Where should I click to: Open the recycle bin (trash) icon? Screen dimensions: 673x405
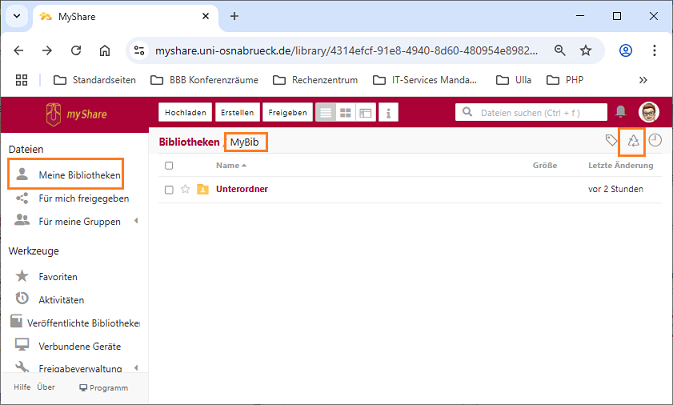click(633, 142)
